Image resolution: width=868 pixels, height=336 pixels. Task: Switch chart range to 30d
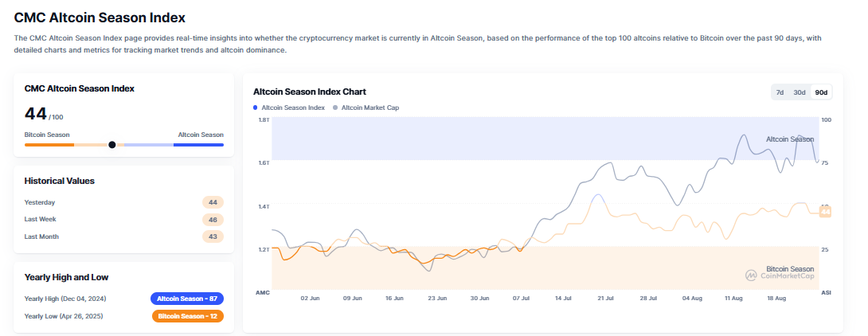pos(800,92)
